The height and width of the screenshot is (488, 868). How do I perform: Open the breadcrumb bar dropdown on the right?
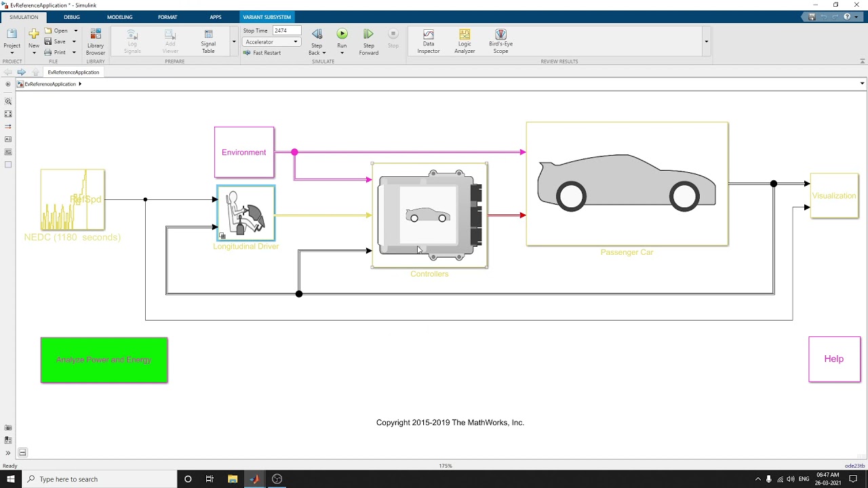pos(862,83)
